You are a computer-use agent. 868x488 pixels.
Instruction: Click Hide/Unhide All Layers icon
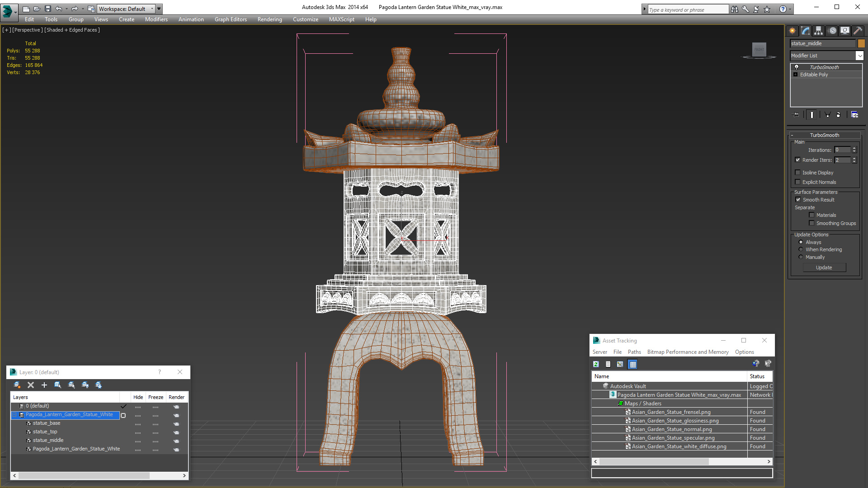click(85, 385)
